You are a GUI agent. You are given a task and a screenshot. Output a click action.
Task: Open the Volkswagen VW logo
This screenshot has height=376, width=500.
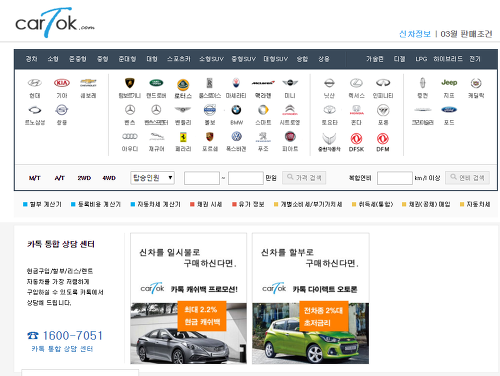pos(236,136)
